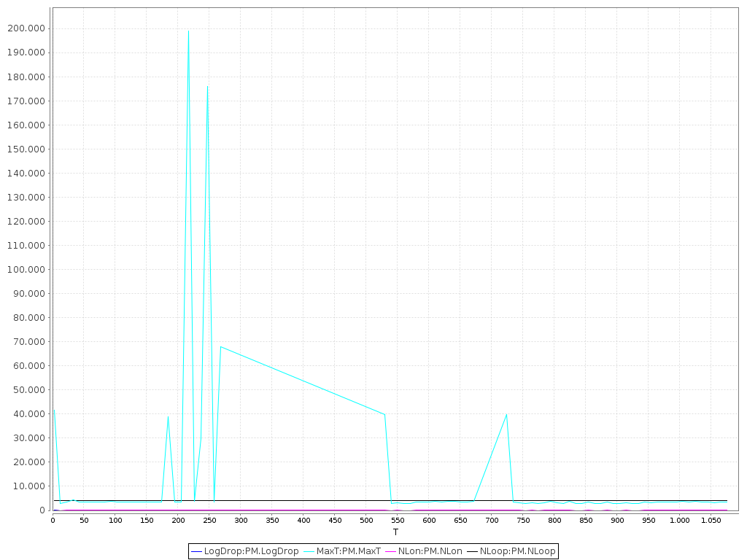This screenshot has height=560, width=747.
Task: Click the 100.000 y-axis label
Action: 26,270
